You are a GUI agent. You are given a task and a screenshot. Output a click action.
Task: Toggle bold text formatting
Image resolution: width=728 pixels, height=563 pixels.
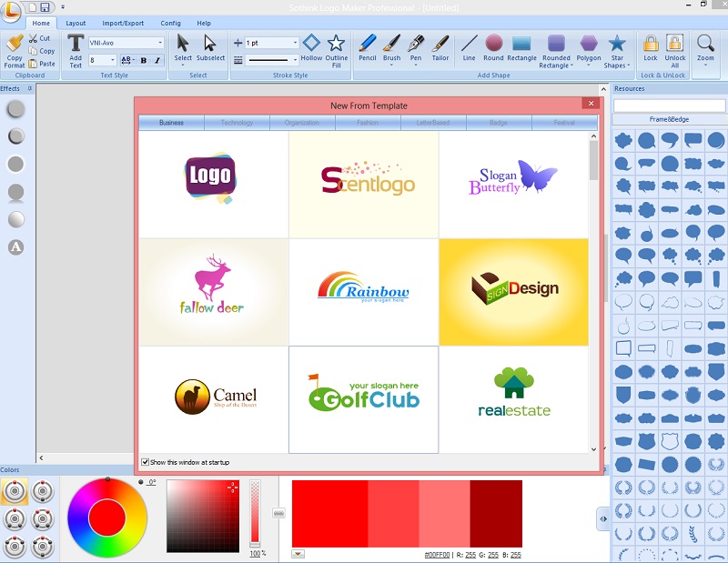click(144, 60)
